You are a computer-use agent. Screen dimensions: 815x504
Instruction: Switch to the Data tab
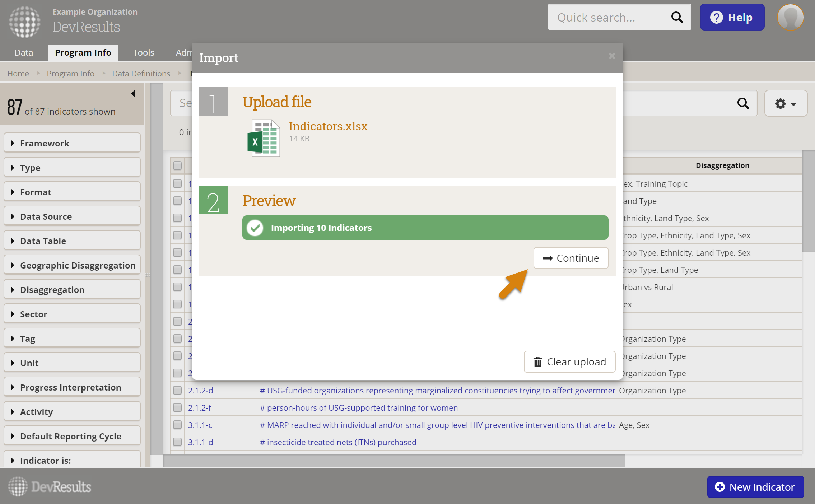[24, 53]
